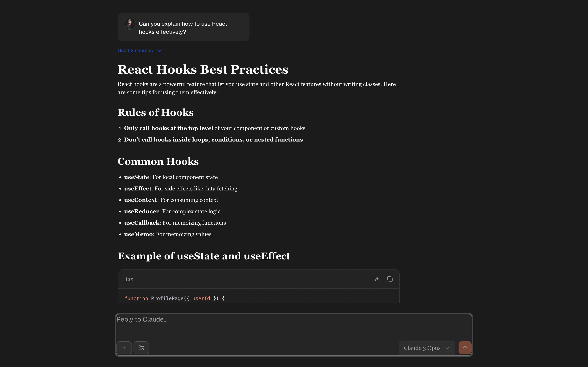The image size is (588, 367).
Task: Open the tools settings sliders icon
Action: [141, 348]
